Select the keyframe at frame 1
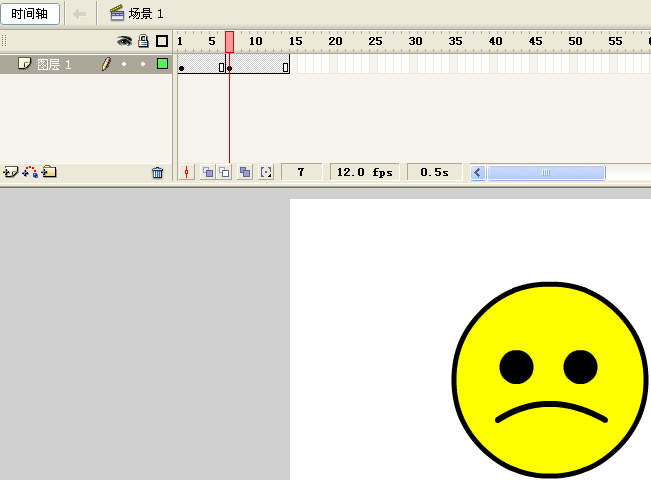Screen dimensions: 651x480 click(181, 64)
